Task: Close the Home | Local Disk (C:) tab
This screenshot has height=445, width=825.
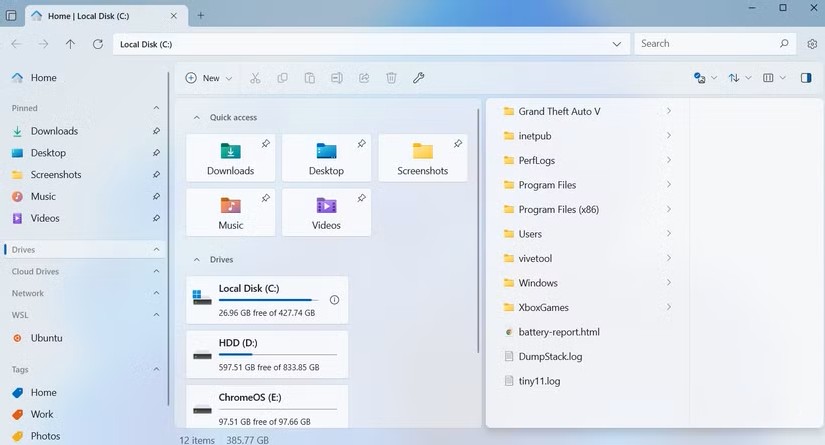Action: tap(174, 16)
